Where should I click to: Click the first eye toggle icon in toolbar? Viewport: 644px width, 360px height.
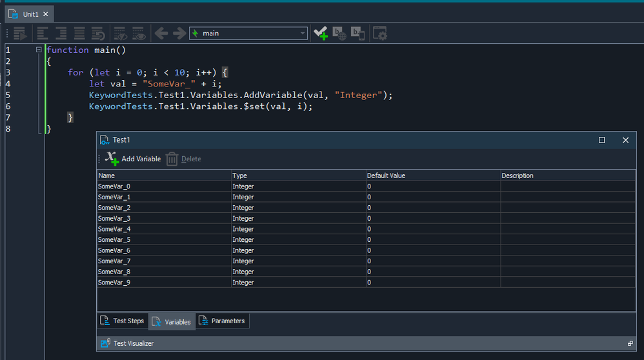[119, 34]
